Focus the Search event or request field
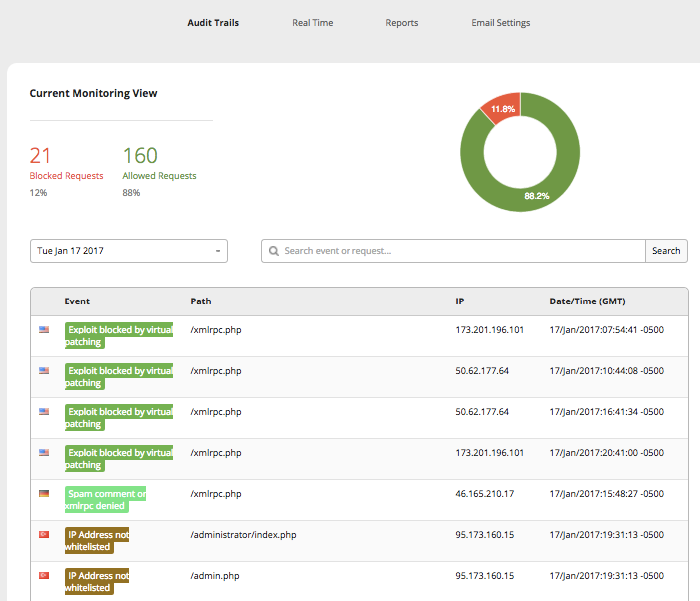 459,251
